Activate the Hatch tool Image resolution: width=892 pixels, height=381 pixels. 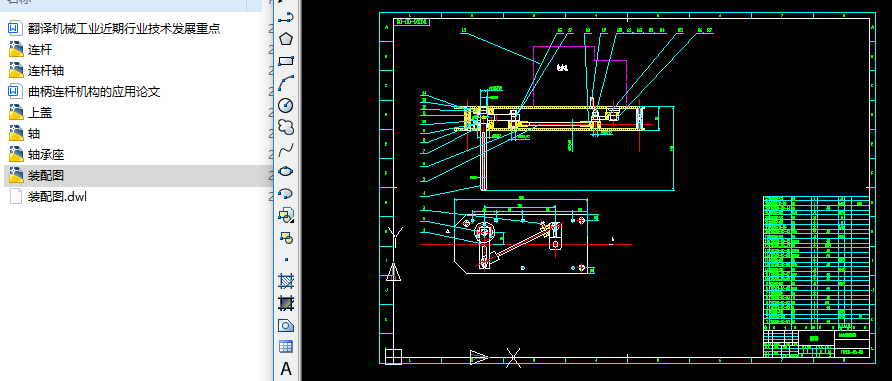click(x=286, y=281)
